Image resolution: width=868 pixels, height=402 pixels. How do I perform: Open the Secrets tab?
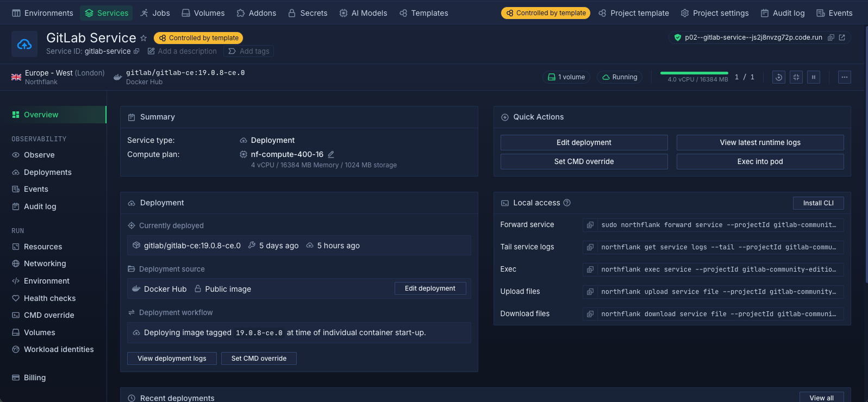click(x=308, y=13)
